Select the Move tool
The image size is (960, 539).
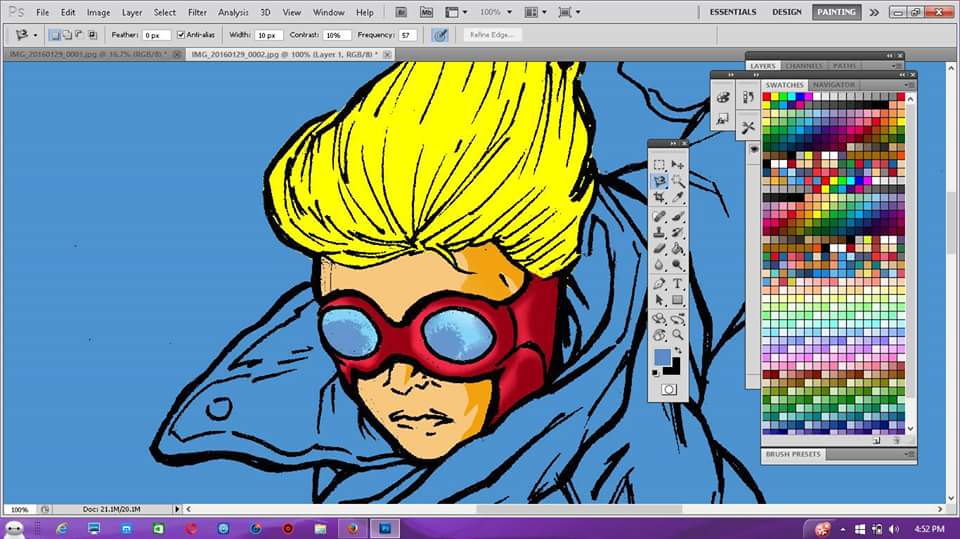[x=677, y=165]
